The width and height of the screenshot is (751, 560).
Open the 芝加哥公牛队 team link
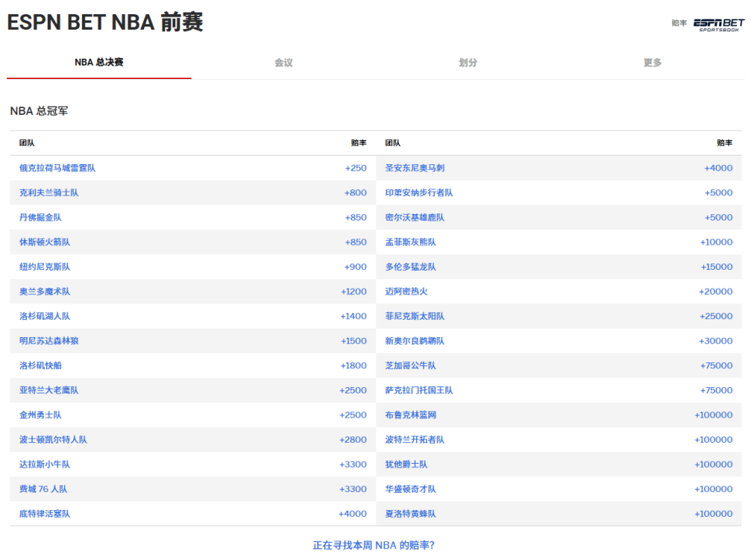[x=411, y=365]
